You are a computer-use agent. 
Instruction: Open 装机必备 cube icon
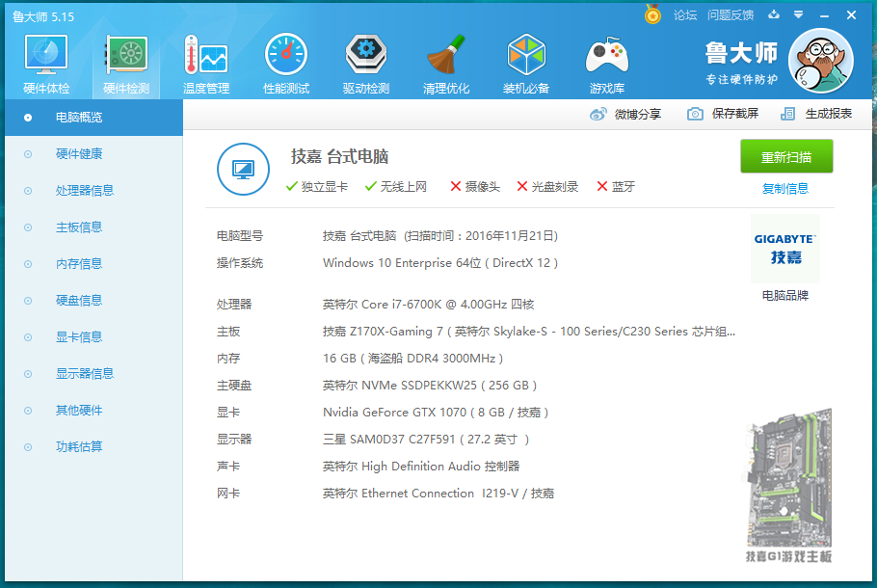pyautogui.click(x=526, y=54)
